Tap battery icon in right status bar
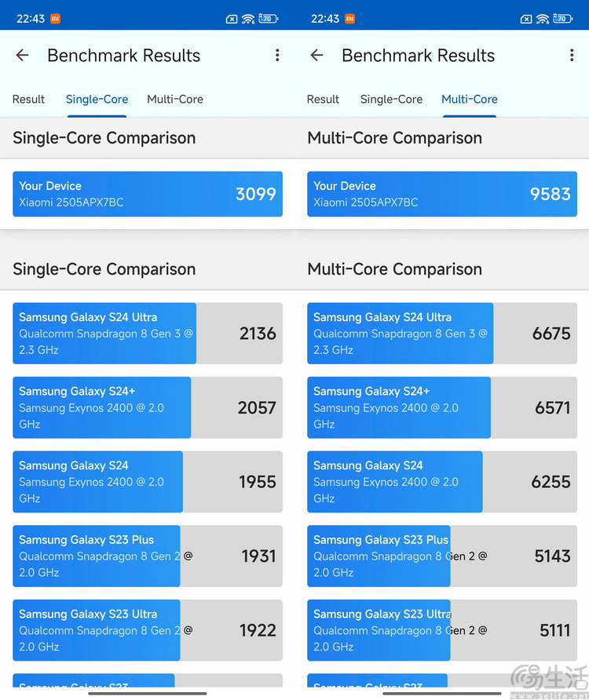 tap(563, 19)
